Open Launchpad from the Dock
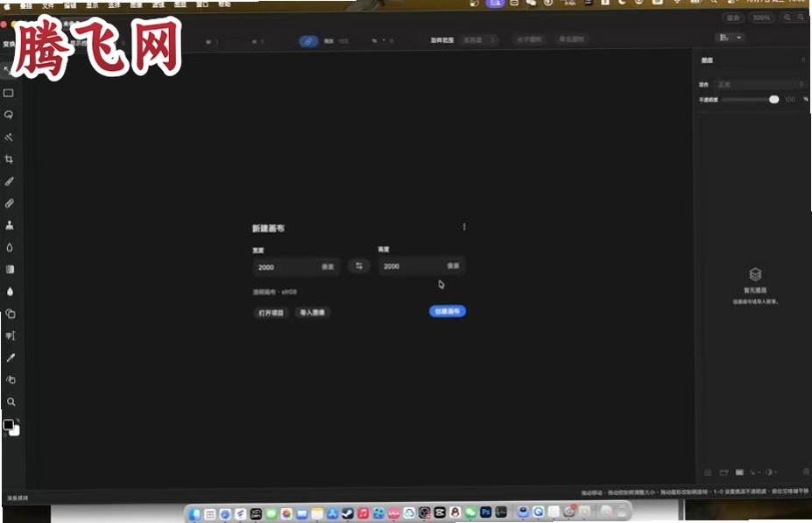Viewport: 812px width, 523px height. point(209,514)
